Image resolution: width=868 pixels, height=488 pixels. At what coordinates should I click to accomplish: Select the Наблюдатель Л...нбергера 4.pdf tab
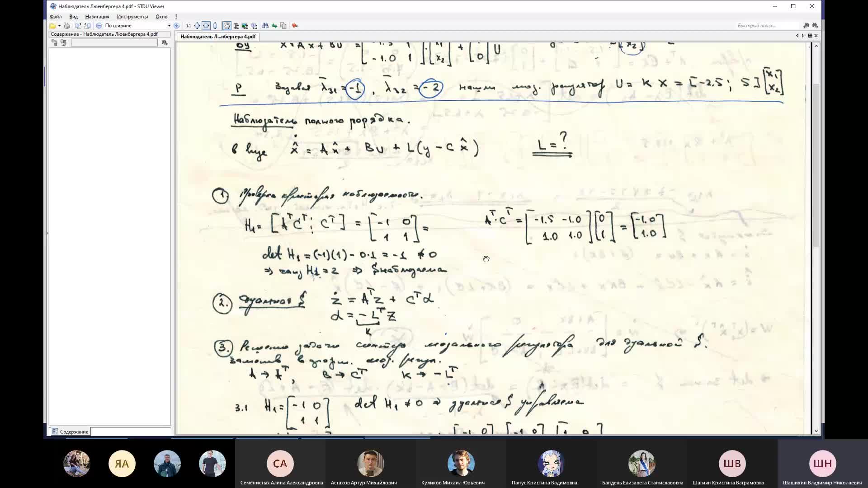tap(218, 37)
